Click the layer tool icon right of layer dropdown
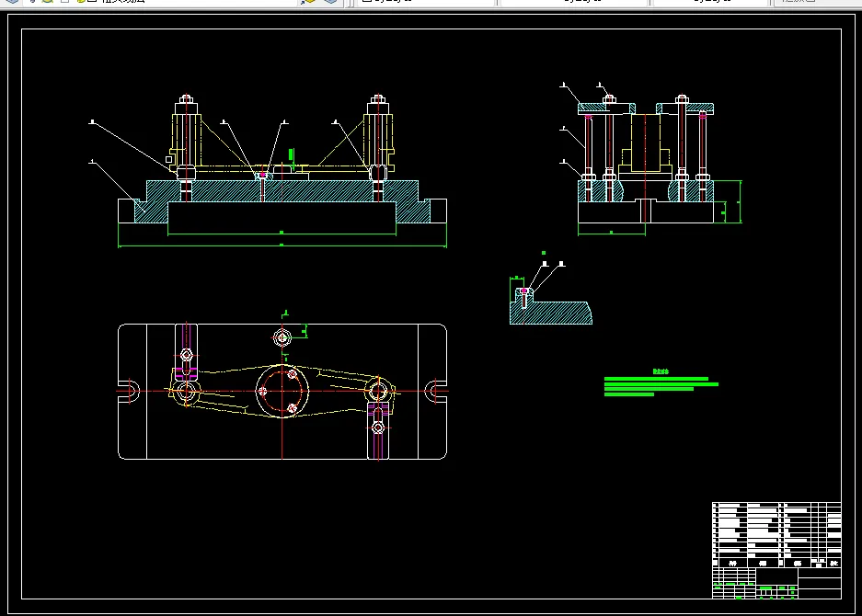Screen dimensions: 862x616 click(x=308, y=2)
